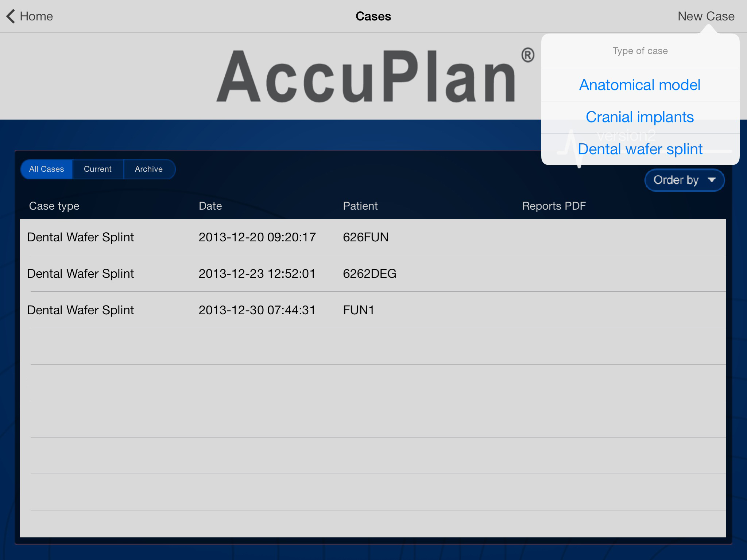Image resolution: width=747 pixels, height=560 pixels.
Task: Click the first empty table row
Action: (x=372, y=346)
